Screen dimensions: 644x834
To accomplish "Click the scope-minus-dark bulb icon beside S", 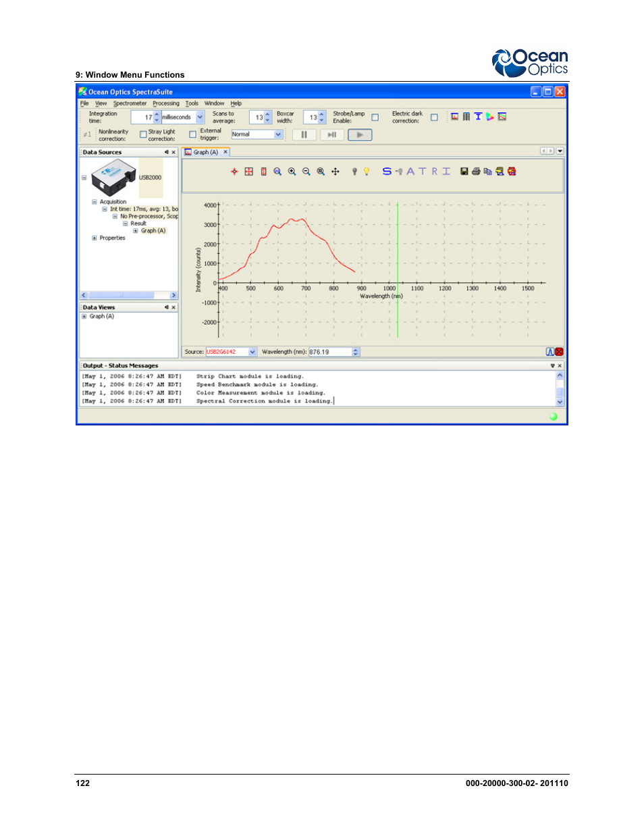I will point(399,172).
